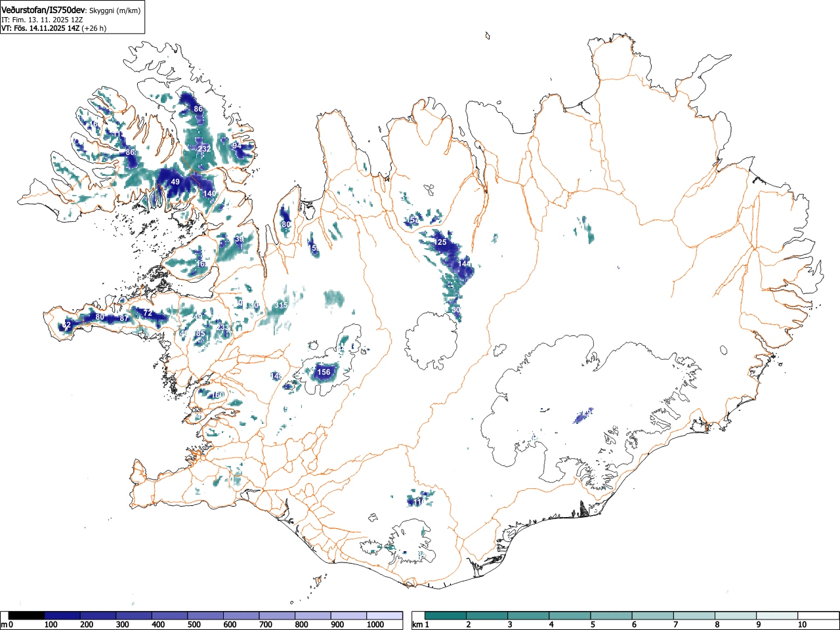Select the 9–10 km palest swatch
This screenshot has width=840, height=630.
tap(776, 616)
